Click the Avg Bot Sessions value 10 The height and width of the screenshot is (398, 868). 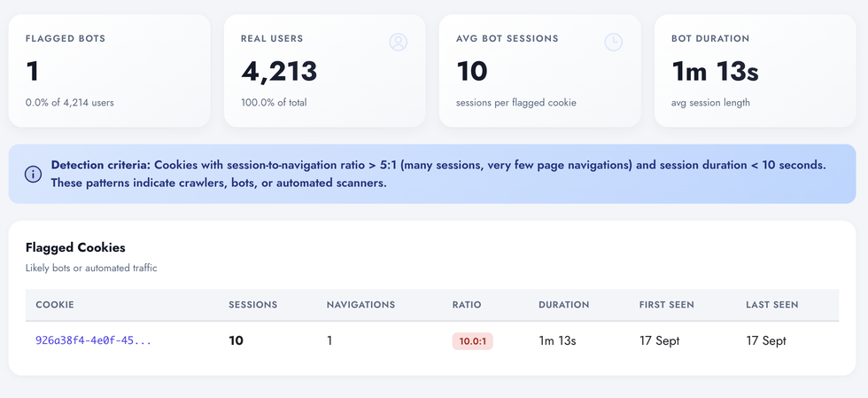coord(472,72)
